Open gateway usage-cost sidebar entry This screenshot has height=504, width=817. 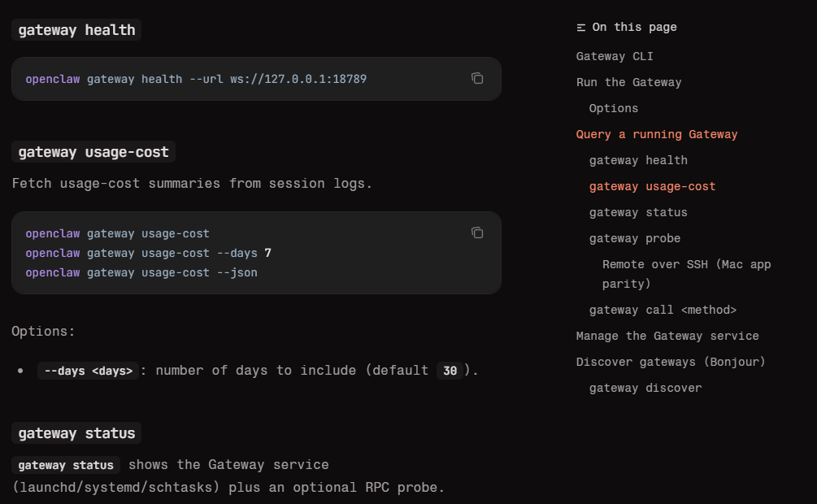tap(652, 187)
